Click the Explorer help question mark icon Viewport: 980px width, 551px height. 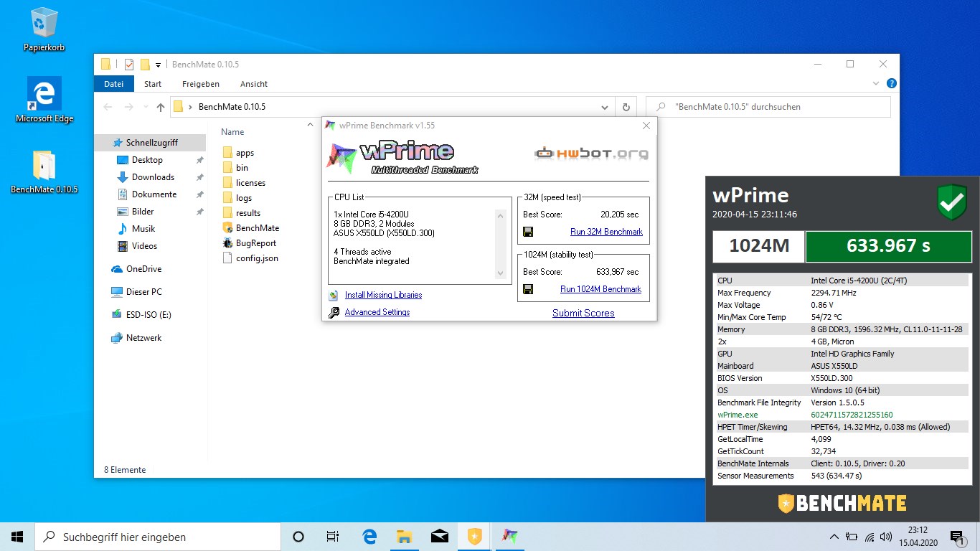click(891, 84)
